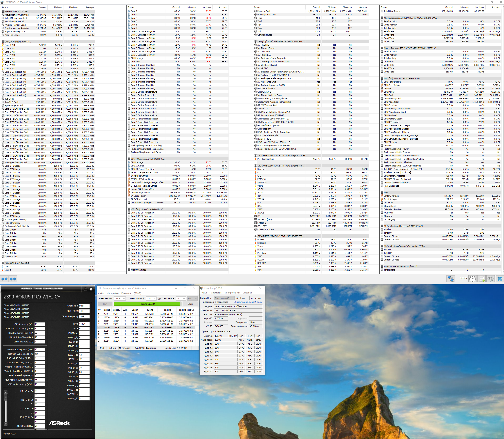Click HWiNFO expand columns arrows icon
504x439 pixels.
[x=4, y=279]
